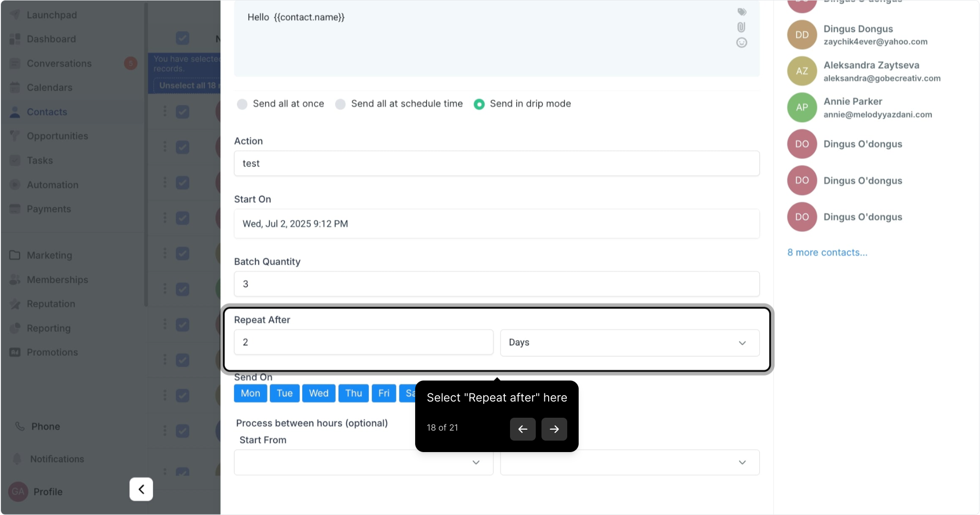Select Send in drip mode option
This screenshot has height=515, width=980.
pyautogui.click(x=479, y=104)
